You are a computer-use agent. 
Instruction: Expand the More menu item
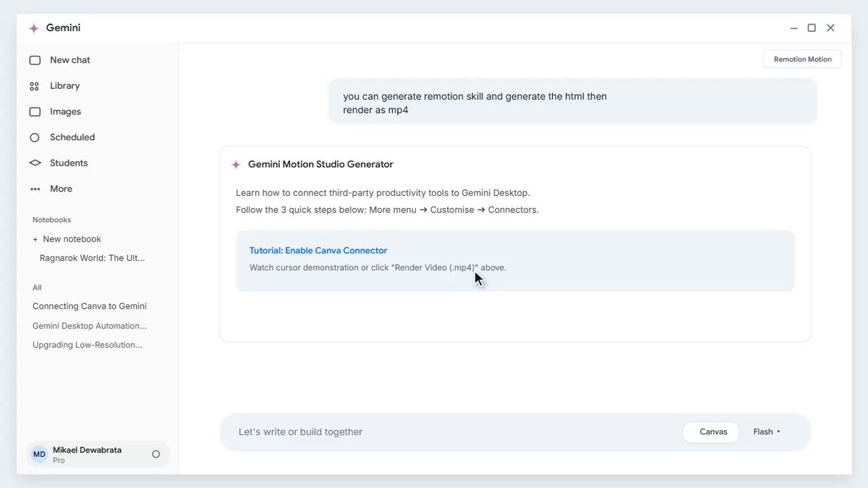(x=61, y=189)
